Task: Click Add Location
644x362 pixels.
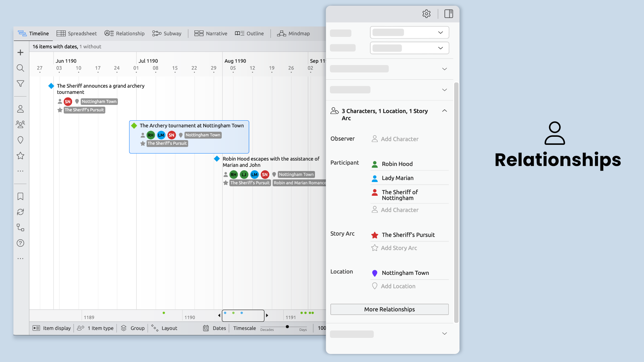Action: (393, 286)
